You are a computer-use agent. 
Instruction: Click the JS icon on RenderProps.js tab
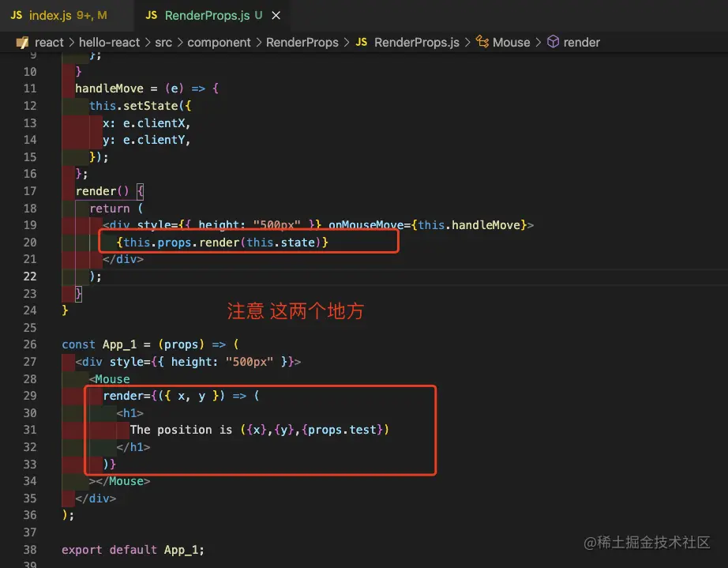point(152,15)
